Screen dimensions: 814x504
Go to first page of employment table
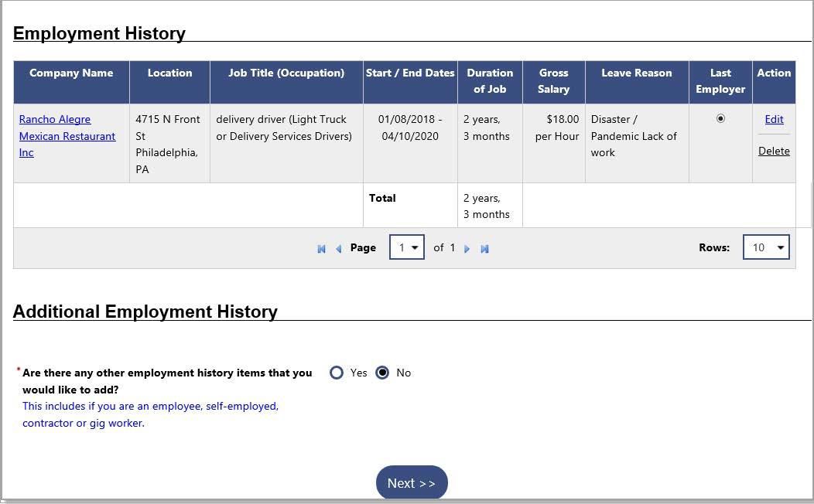321,249
